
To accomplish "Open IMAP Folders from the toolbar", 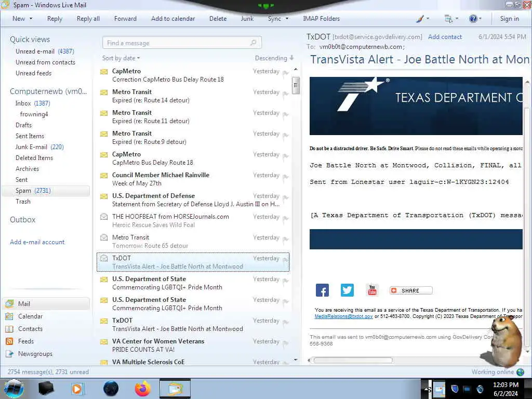I will (321, 19).
